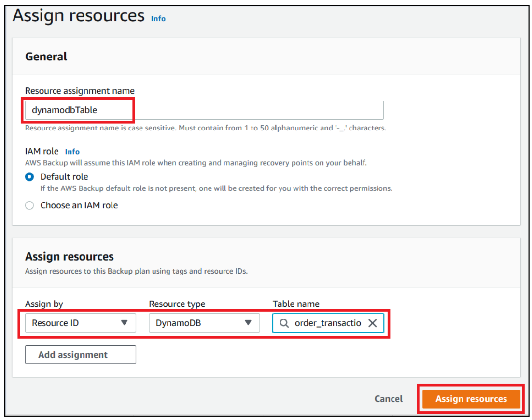Click the Table name label
Screen dimensions: 532x420
tap(296, 304)
